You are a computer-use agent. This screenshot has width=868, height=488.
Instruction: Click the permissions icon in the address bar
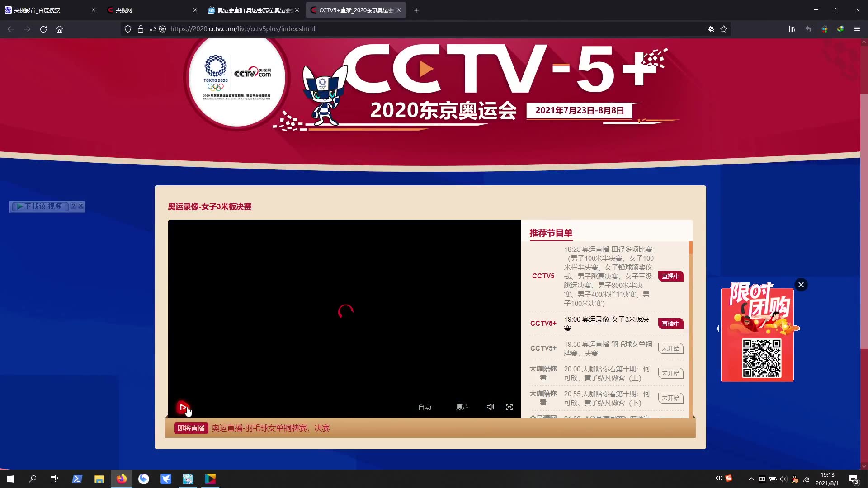tap(153, 29)
